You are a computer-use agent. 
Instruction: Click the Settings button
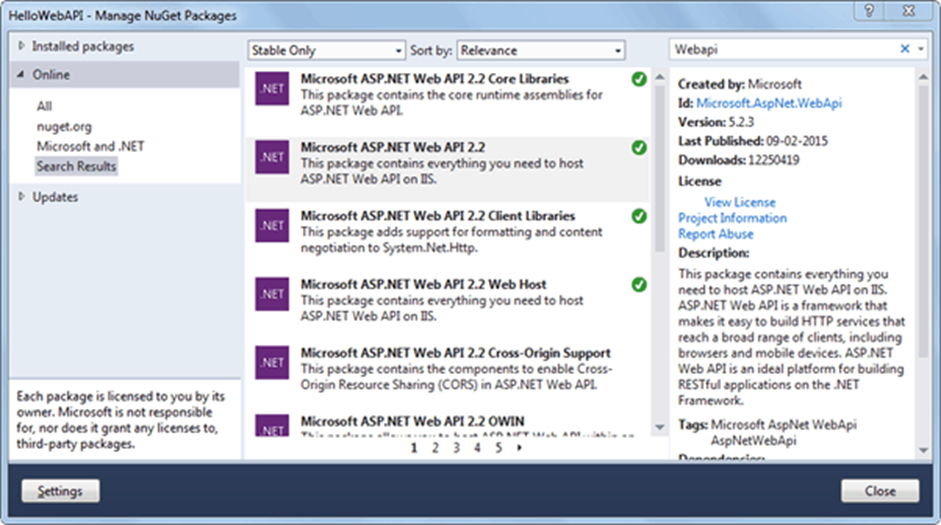[x=61, y=491]
